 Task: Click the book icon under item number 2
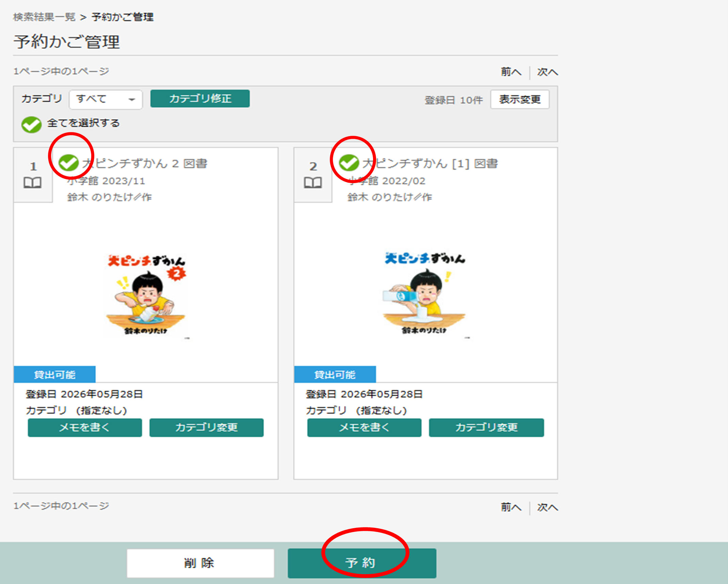(x=313, y=182)
